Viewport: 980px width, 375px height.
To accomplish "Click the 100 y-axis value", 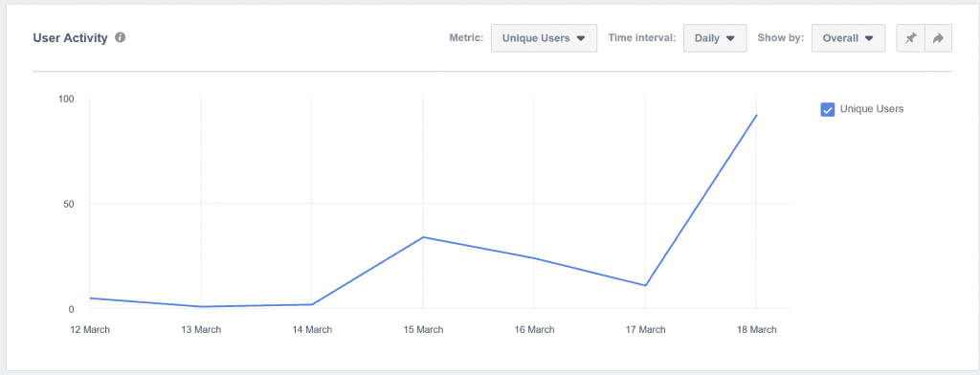I will point(66,99).
